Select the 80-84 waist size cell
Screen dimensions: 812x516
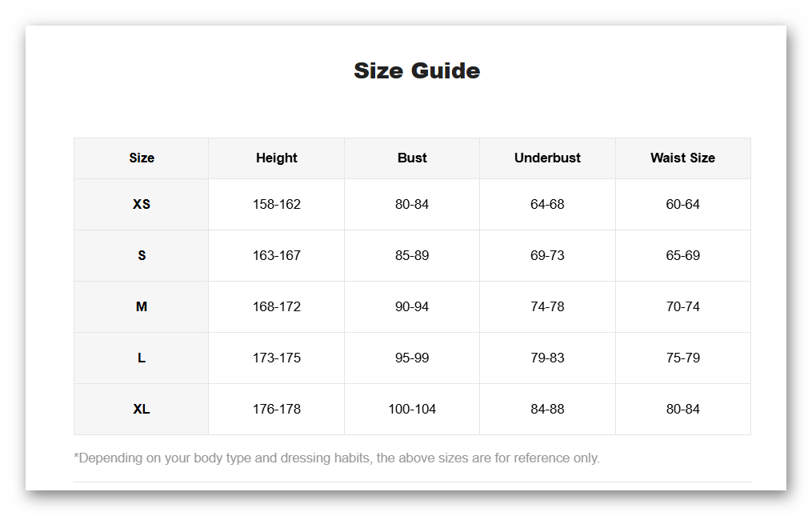(682, 409)
